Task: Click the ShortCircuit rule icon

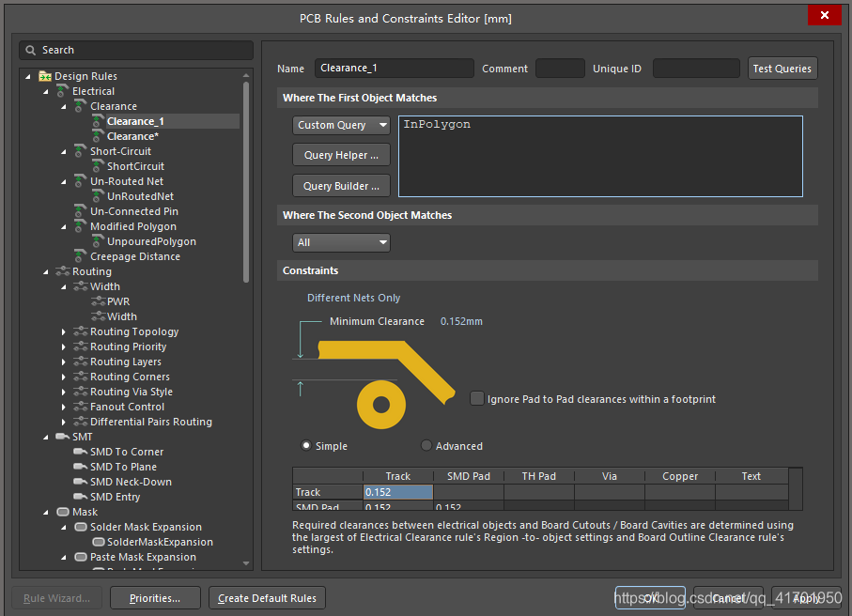Action: [x=98, y=166]
